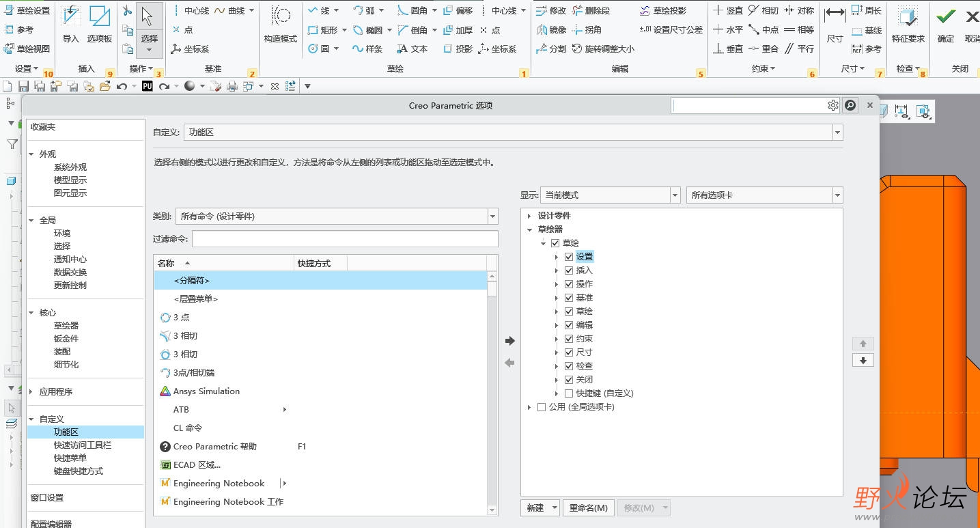This screenshot has height=528, width=980.
Task: Select the 文本 text tool
Action: coord(413,48)
